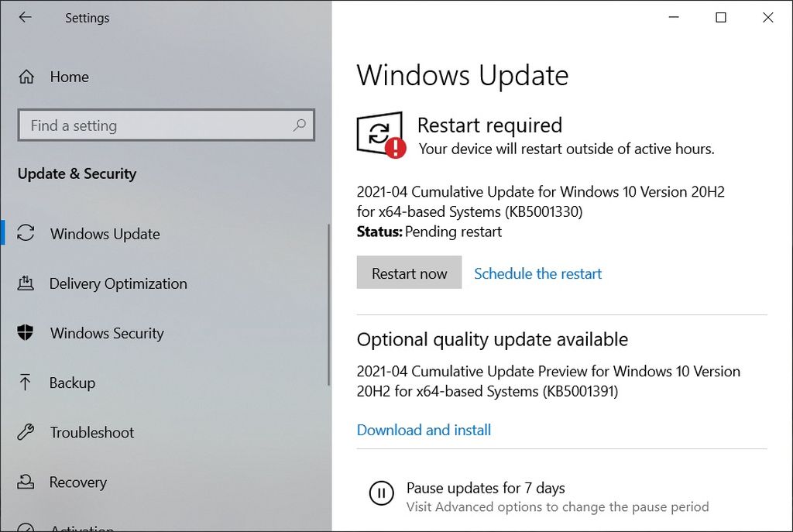Click the magnifier search icon
The image size is (793, 532).
[x=300, y=125]
